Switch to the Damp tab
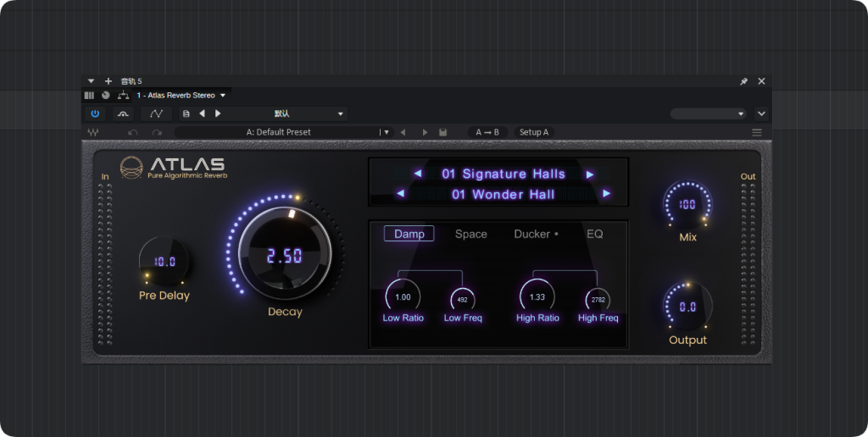Image resolution: width=868 pixels, height=437 pixels. pyautogui.click(x=409, y=234)
